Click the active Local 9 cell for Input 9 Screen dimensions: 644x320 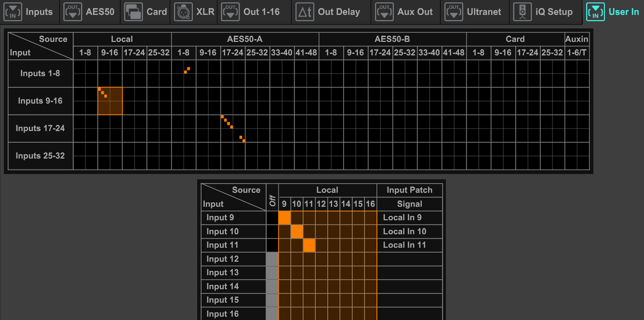click(x=285, y=218)
